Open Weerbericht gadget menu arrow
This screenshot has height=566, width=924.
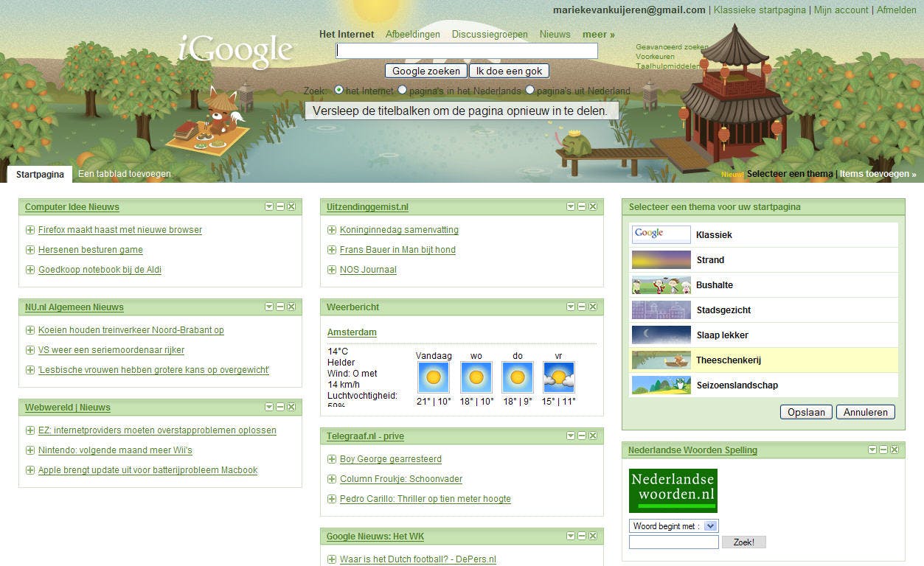pyautogui.click(x=571, y=307)
